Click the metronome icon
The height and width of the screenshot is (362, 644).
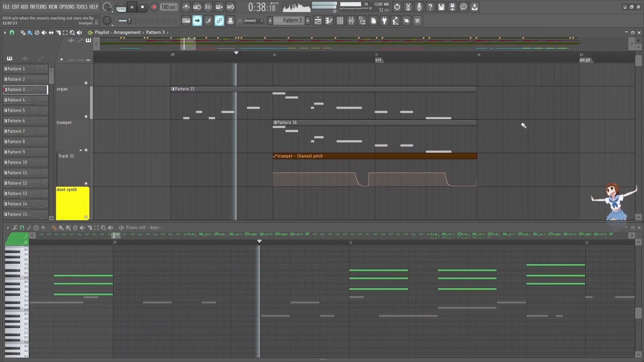(x=186, y=7)
